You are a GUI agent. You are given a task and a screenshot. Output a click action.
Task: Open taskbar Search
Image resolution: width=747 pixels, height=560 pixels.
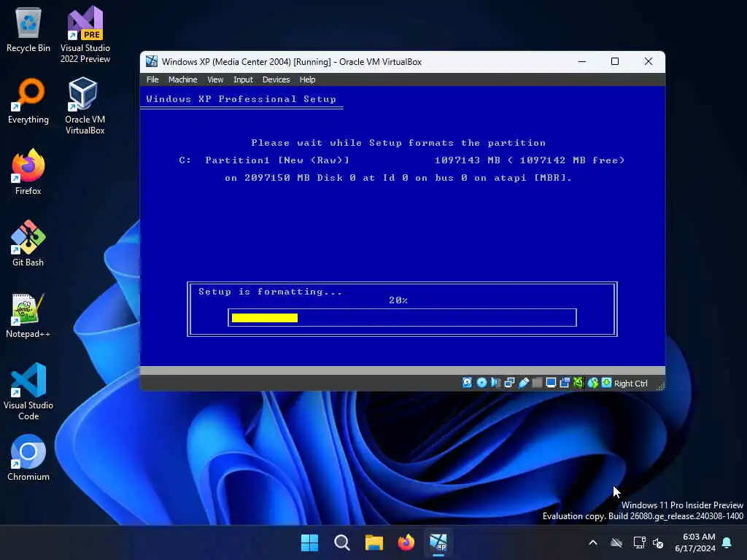coord(342,542)
